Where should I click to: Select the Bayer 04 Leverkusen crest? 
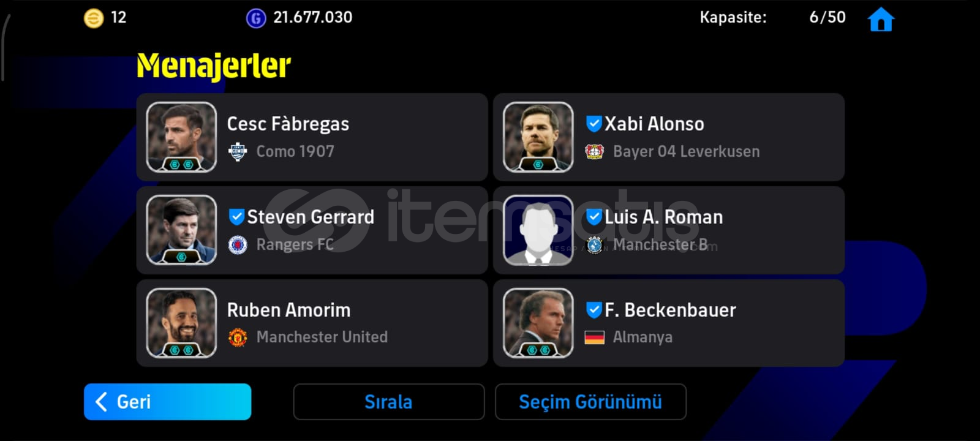click(594, 151)
